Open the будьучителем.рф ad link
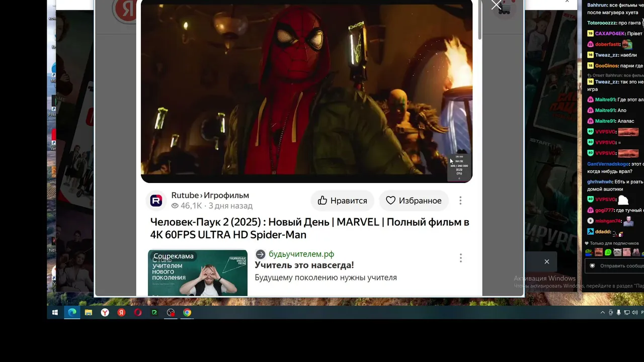This screenshot has height=362, width=644. [x=301, y=254]
